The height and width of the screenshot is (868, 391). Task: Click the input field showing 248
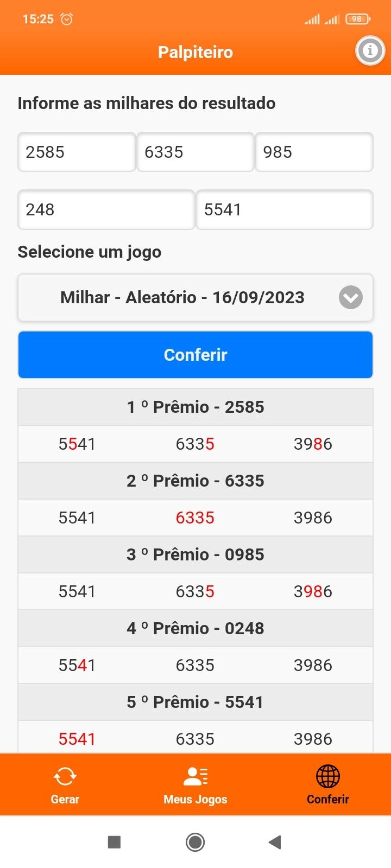click(106, 209)
